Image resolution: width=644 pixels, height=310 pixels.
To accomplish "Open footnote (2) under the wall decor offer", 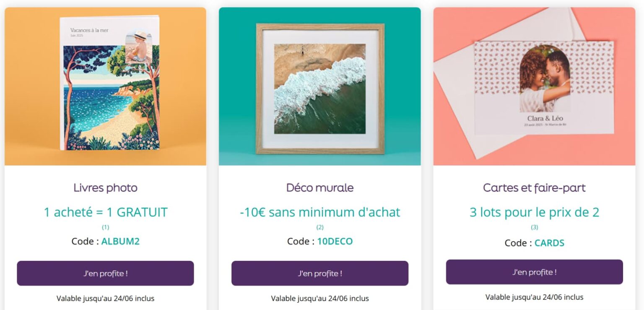I will pyautogui.click(x=320, y=227).
